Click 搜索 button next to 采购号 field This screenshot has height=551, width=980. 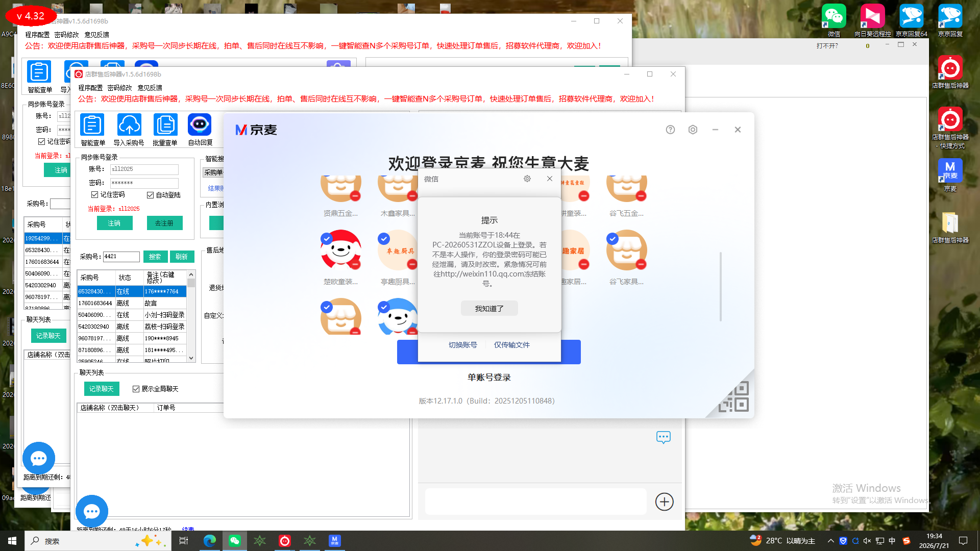pyautogui.click(x=155, y=257)
